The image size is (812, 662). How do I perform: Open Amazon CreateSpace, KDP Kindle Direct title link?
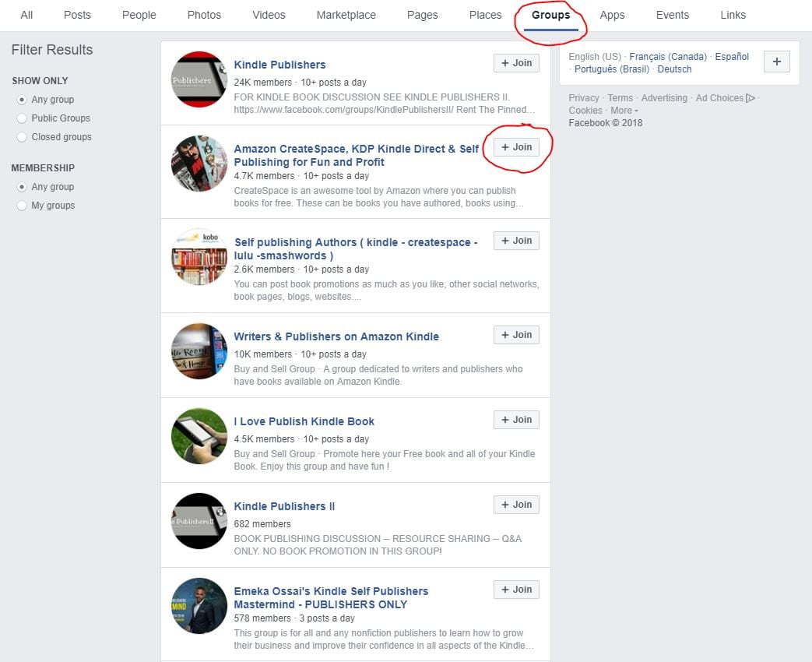pos(356,156)
